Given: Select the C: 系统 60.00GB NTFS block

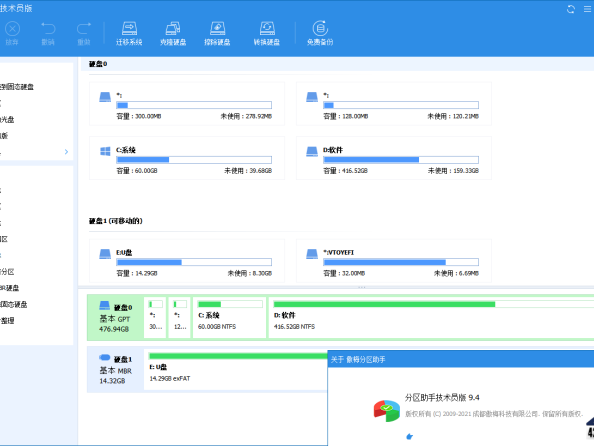Looking at the screenshot, I should click(x=230, y=318).
